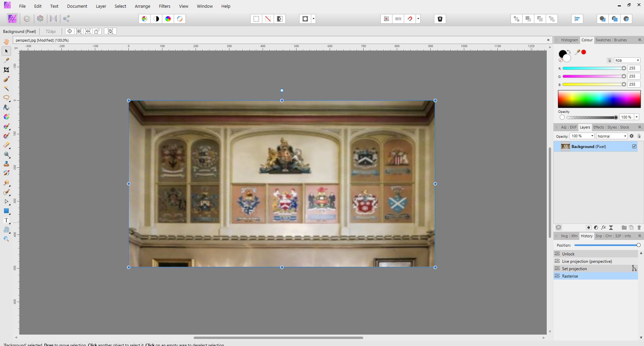
Task: Select the Rectangle shape tool
Action: [6, 211]
